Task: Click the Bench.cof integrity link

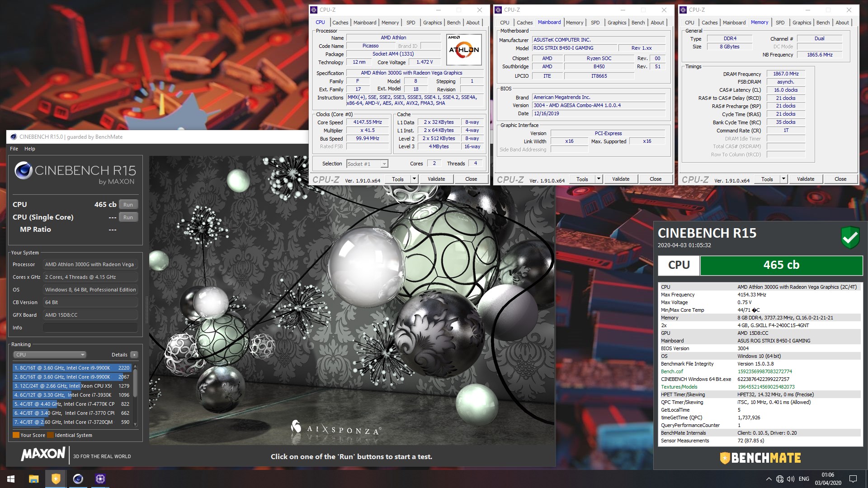Action: pos(672,371)
